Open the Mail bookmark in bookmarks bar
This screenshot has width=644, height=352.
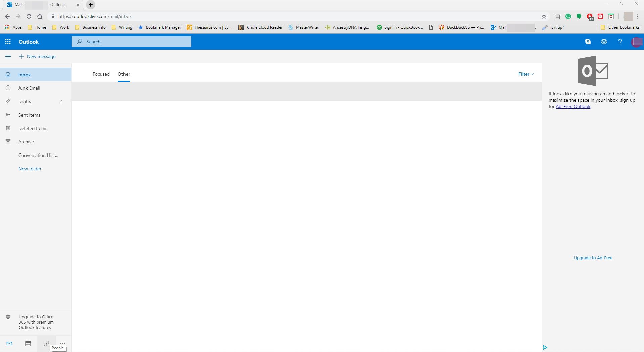(513, 27)
